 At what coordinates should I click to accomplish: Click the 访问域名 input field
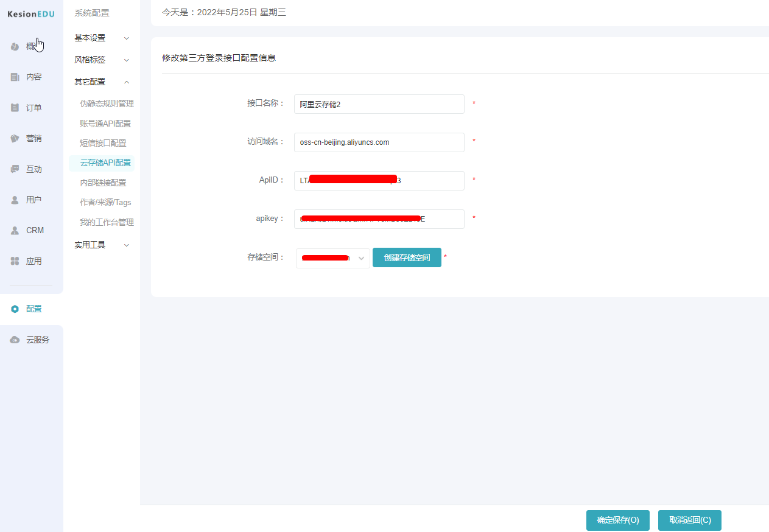click(379, 142)
